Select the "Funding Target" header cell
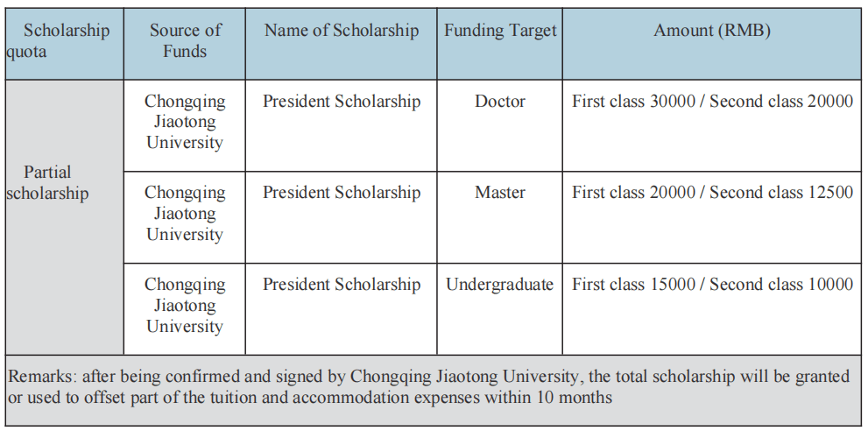This screenshot has width=868, height=431. pyautogui.click(x=500, y=31)
